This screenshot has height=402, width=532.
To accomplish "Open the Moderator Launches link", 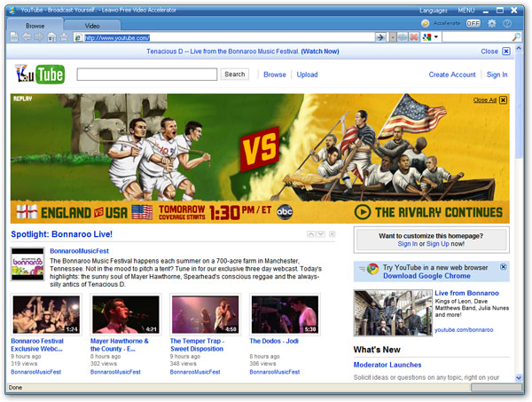I will (387, 365).
